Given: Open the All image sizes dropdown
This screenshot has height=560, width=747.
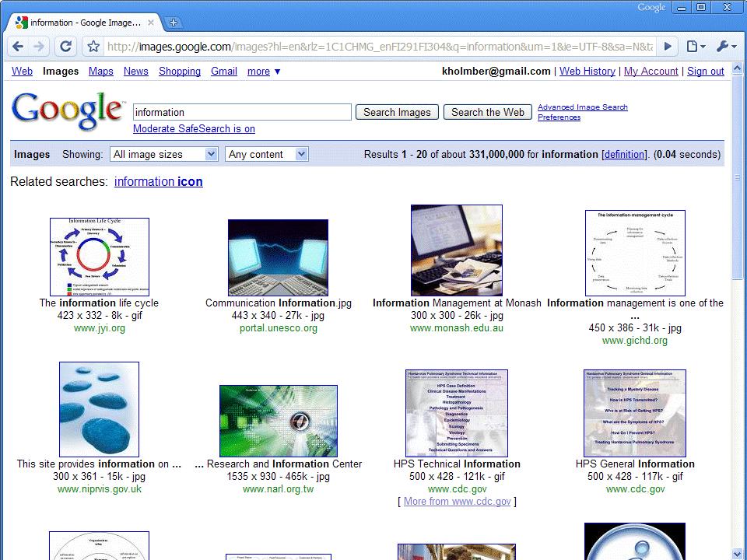Looking at the screenshot, I should point(164,154).
